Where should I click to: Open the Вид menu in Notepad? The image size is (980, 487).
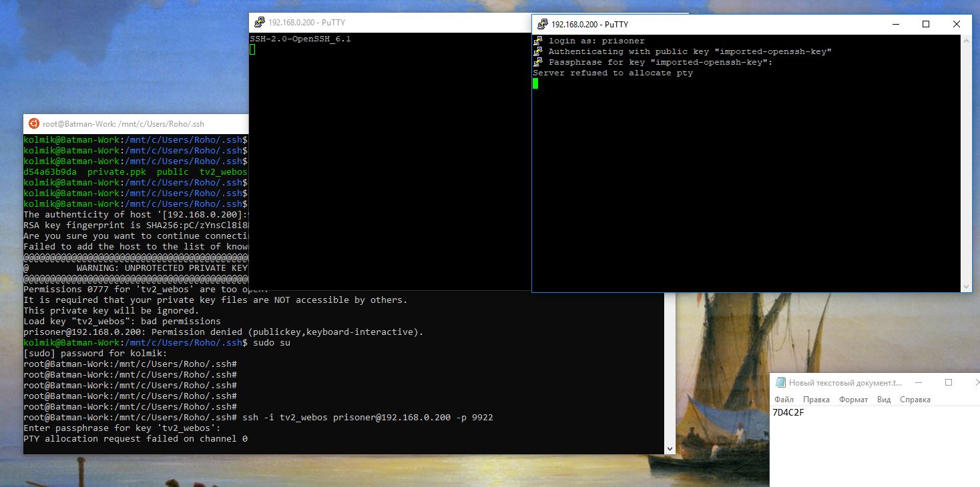(x=884, y=400)
